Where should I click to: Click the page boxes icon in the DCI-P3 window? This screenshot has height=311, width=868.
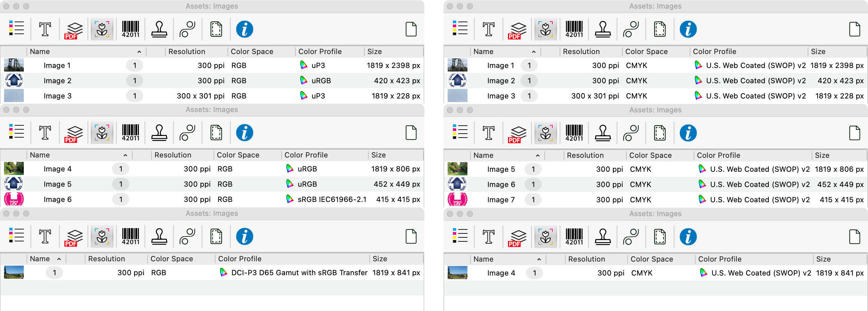click(216, 236)
